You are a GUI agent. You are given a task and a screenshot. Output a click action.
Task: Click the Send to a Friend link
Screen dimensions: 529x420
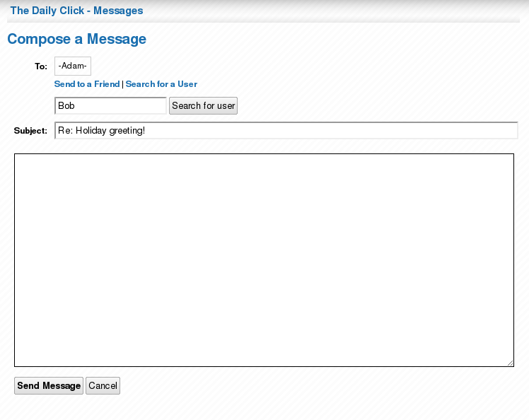coord(87,84)
